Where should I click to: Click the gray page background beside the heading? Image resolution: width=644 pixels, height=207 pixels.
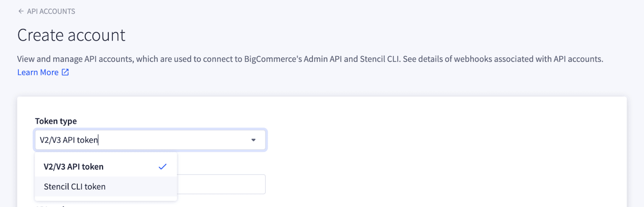coord(362,35)
